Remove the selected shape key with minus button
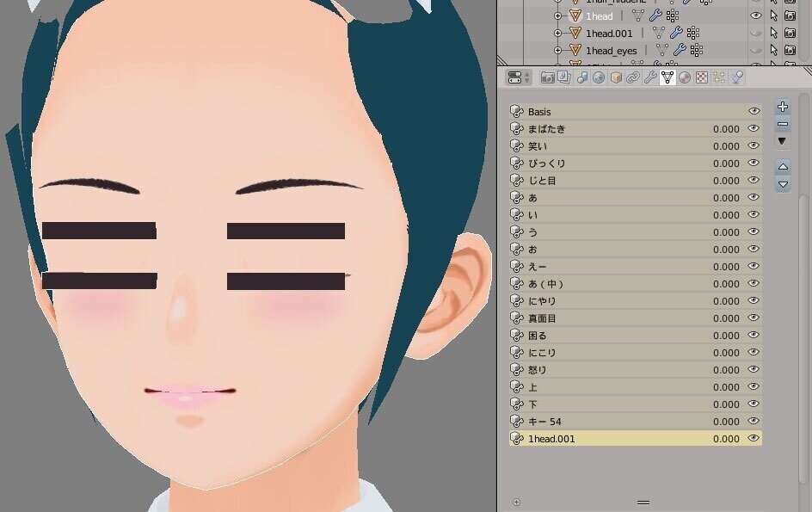Viewport: 812px width, 512px height. 783,124
